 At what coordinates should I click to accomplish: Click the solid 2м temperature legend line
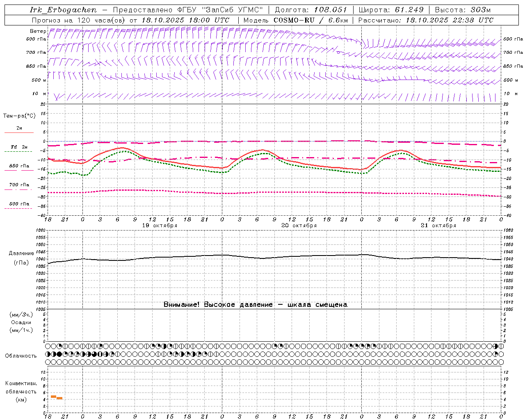[19, 133]
